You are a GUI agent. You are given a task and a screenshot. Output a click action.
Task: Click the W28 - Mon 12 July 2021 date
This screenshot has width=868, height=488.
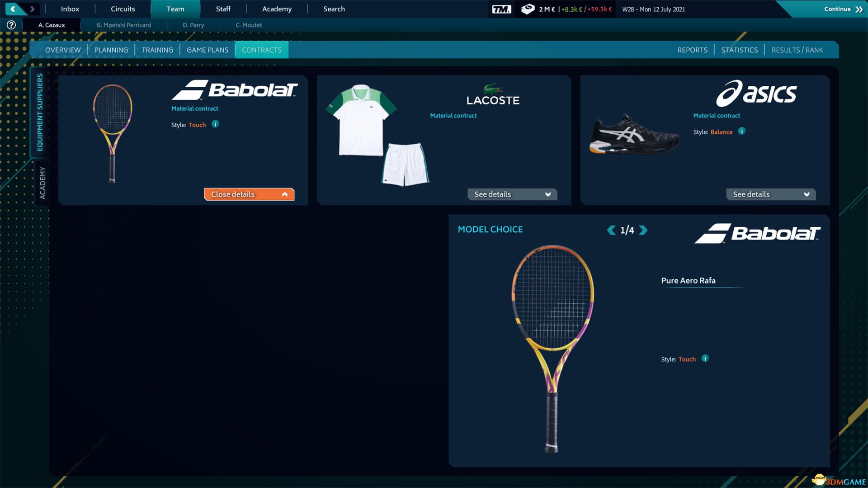coord(653,9)
